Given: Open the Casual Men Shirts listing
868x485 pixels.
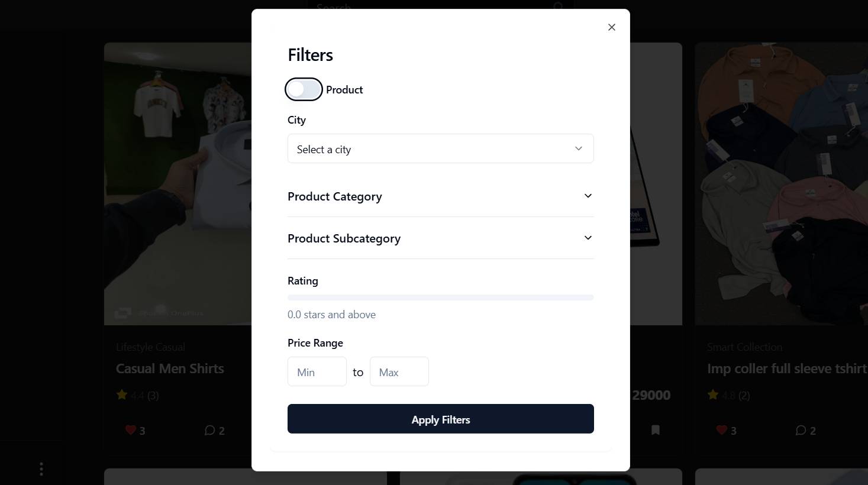Looking at the screenshot, I should click(x=170, y=368).
